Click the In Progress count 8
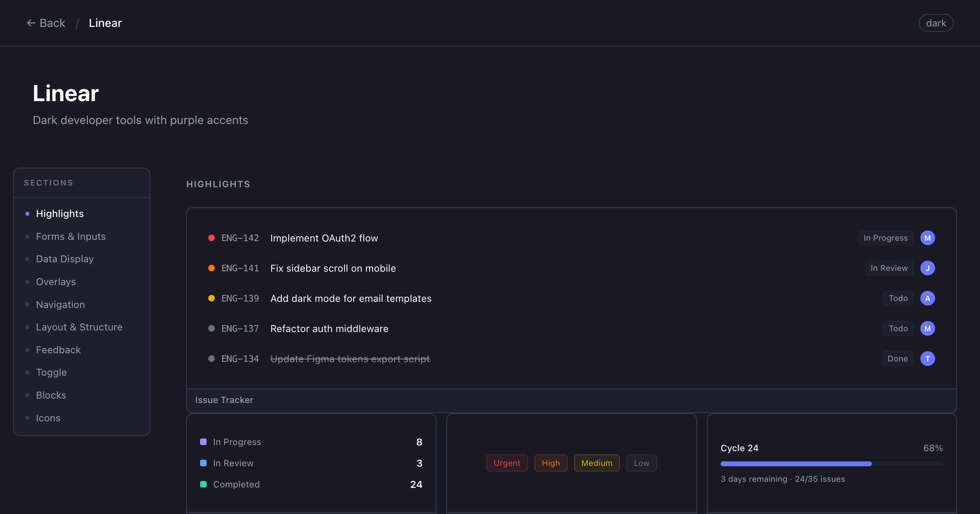 (419, 442)
